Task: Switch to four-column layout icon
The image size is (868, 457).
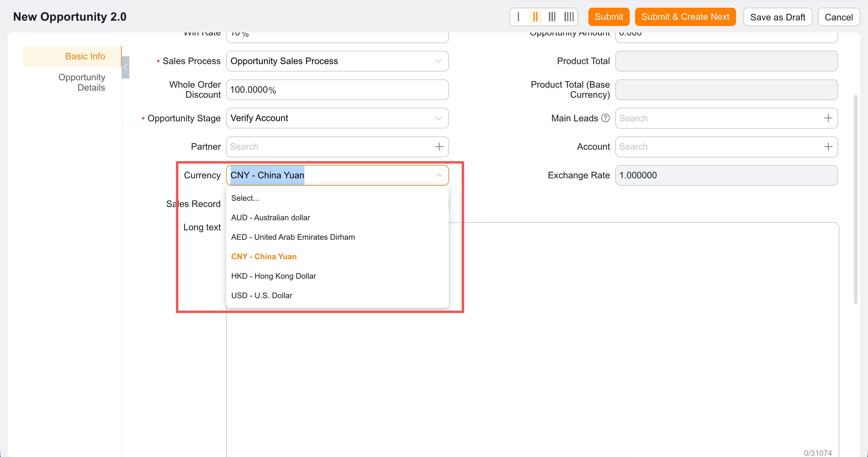Action: 569,17
